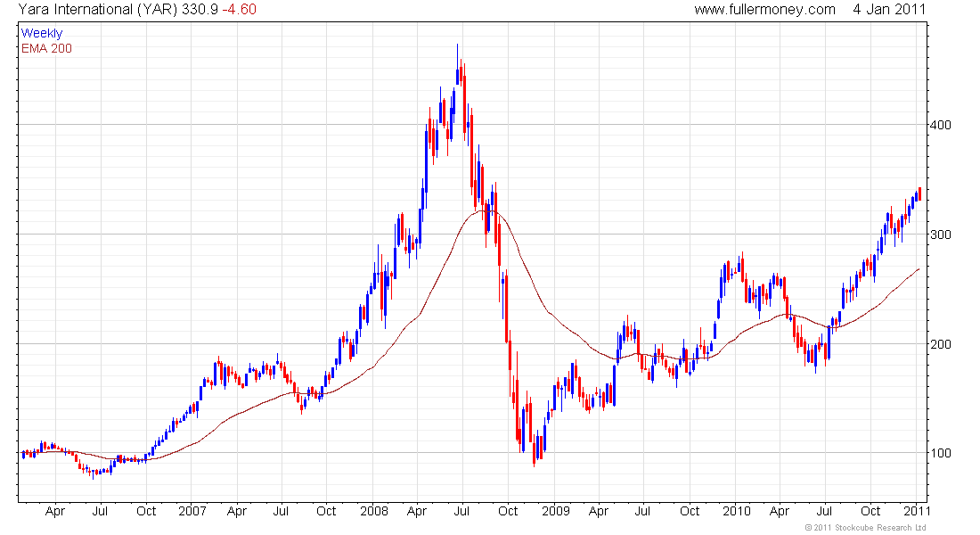Click the red change value -4.60

(x=240, y=10)
